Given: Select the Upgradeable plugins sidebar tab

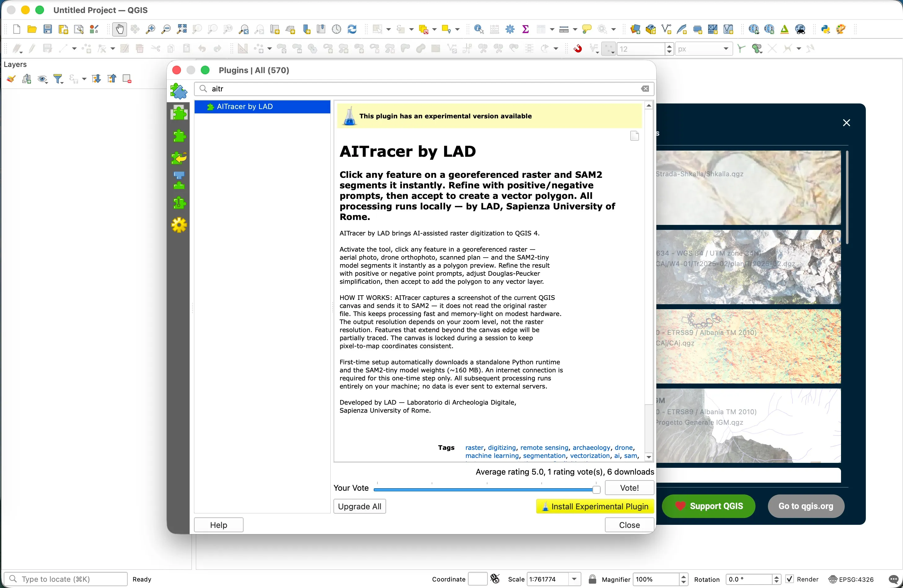Looking at the screenshot, I should [x=179, y=158].
